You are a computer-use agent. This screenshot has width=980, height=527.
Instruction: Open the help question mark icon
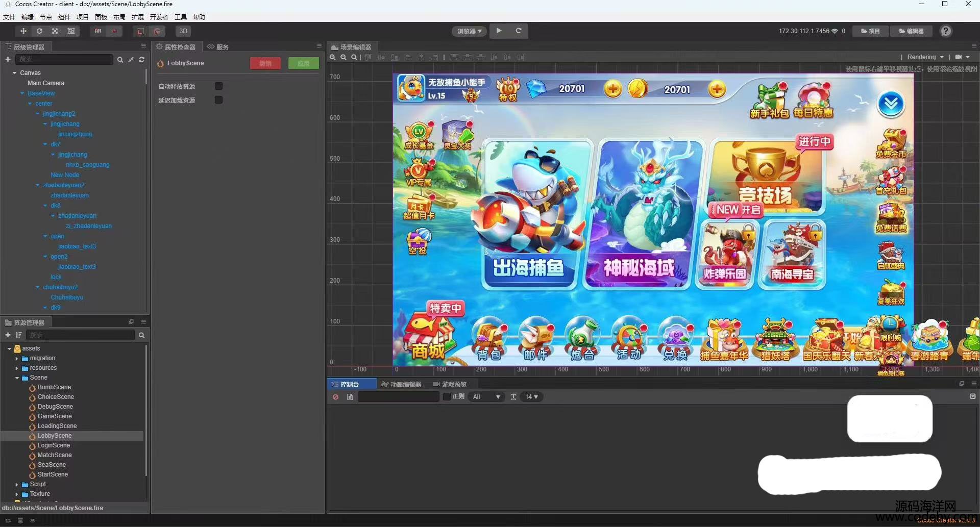tap(946, 31)
